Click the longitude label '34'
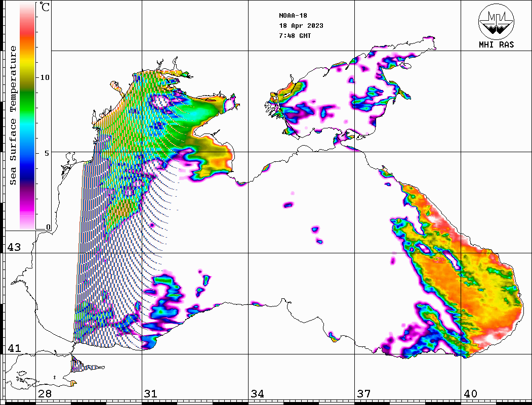Image resolution: width=532 pixels, height=405 pixels. click(257, 394)
